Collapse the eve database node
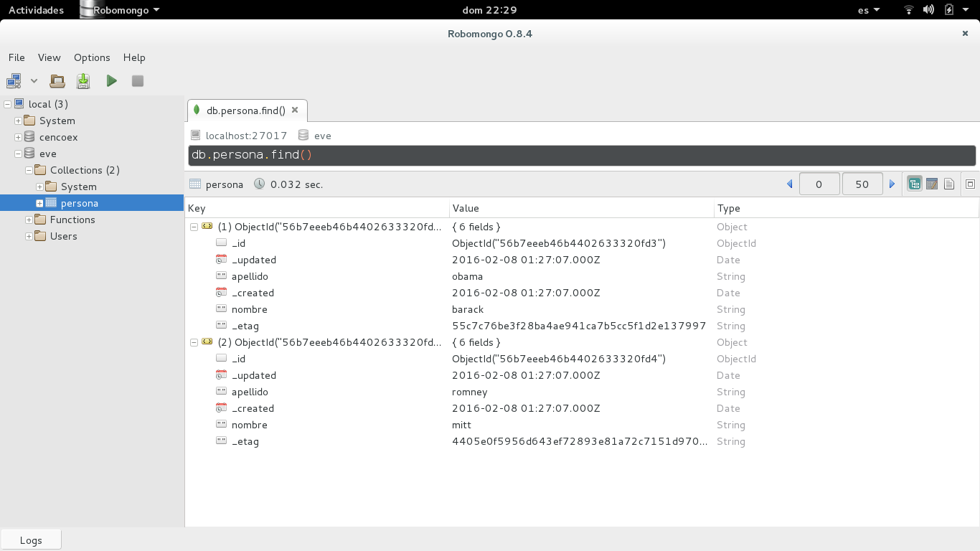Viewport: 980px width, 551px height. point(18,154)
